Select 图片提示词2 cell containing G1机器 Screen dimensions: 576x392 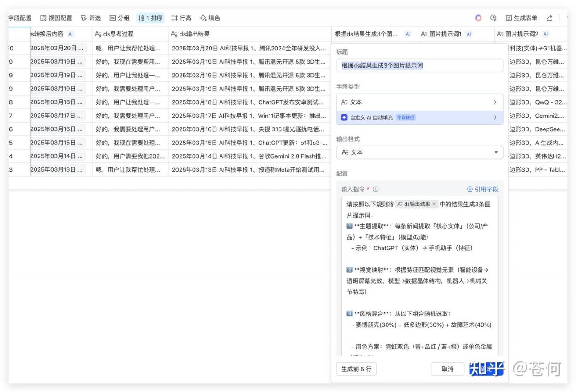click(538, 48)
